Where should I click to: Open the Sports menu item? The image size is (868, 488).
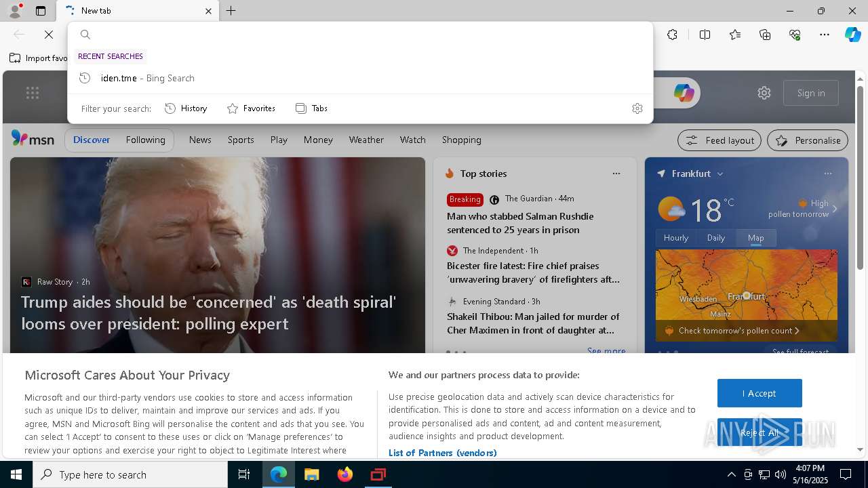point(241,140)
